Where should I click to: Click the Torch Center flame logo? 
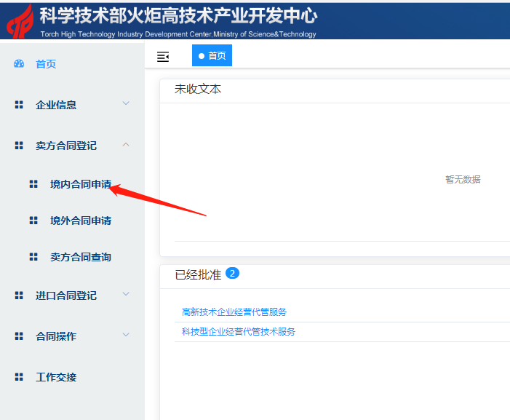[20, 22]
